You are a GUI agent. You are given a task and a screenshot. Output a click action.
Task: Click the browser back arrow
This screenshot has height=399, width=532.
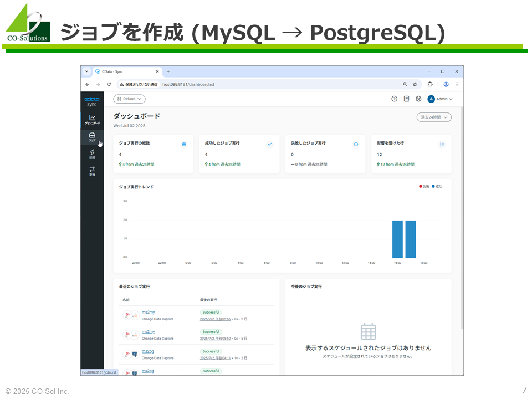coord(88,84)
